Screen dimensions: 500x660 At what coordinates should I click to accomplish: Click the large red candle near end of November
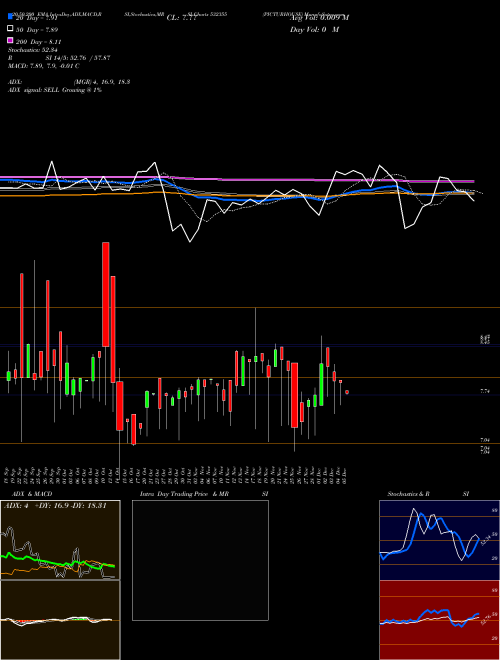pyautogui.click(x=295, y=395)
